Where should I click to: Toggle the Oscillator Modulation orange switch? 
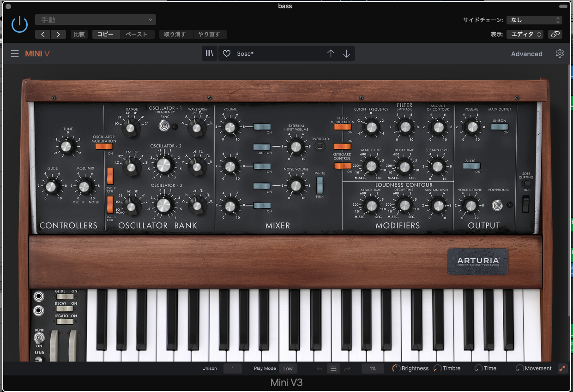104,147
